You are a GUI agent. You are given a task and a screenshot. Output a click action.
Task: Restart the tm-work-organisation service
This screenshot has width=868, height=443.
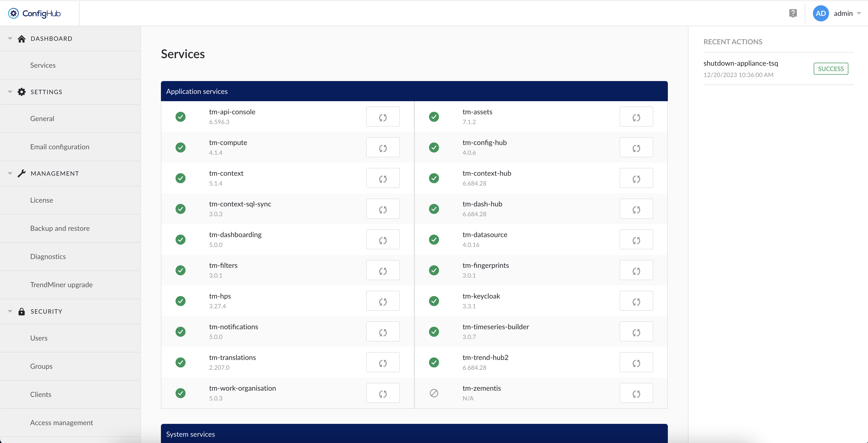[383, 393]
